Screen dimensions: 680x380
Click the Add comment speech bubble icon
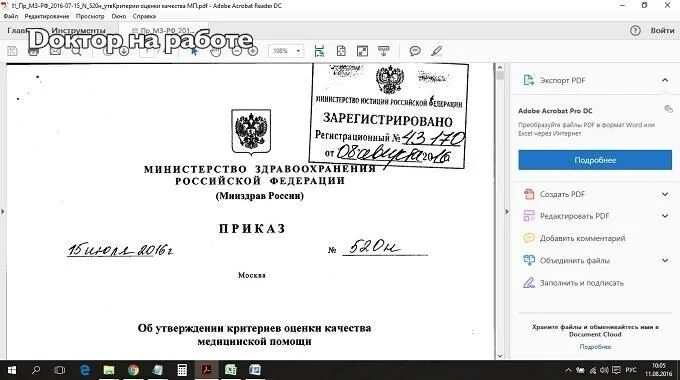[415, 51]
